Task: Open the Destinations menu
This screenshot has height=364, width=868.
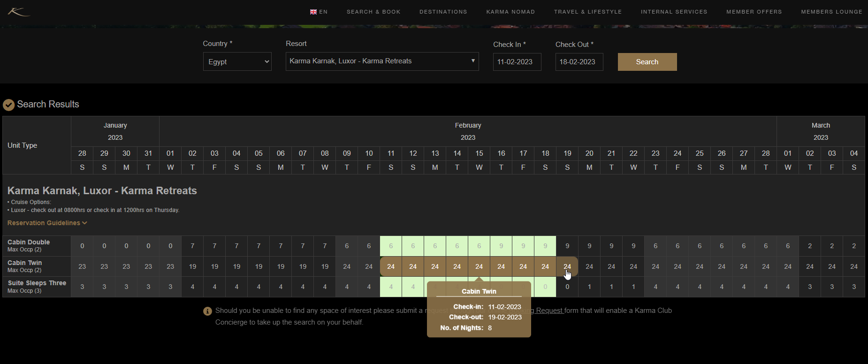Action: (x=443, y=12)
